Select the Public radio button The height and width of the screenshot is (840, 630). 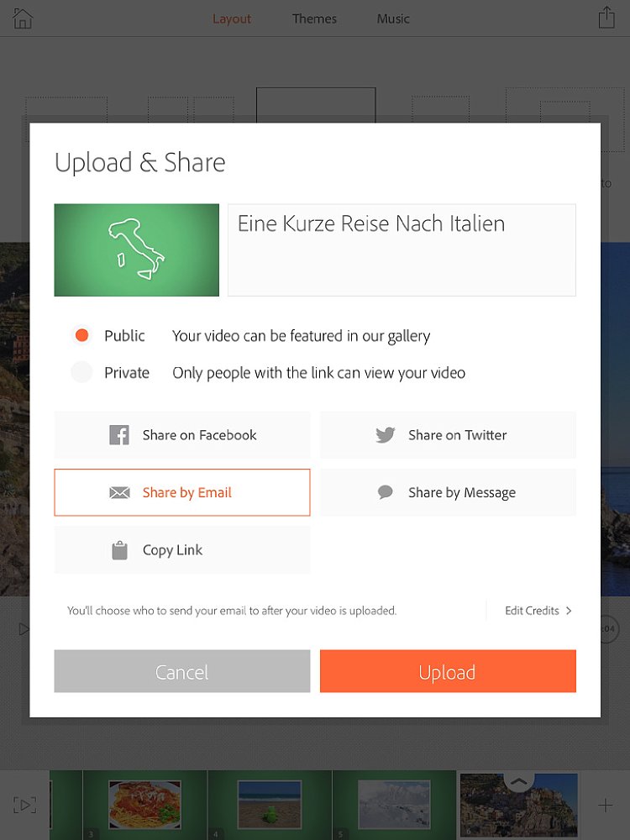pos(82,335)
